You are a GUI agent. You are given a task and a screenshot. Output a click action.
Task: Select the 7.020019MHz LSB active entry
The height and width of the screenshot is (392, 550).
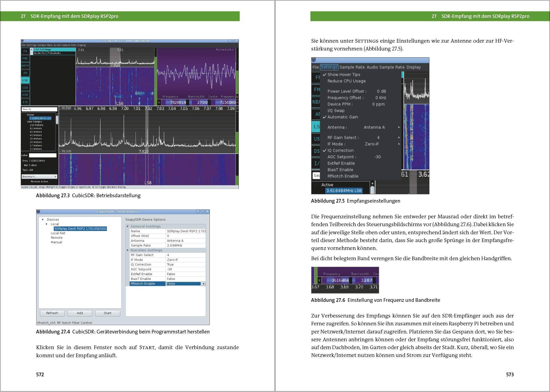(40, 118)
